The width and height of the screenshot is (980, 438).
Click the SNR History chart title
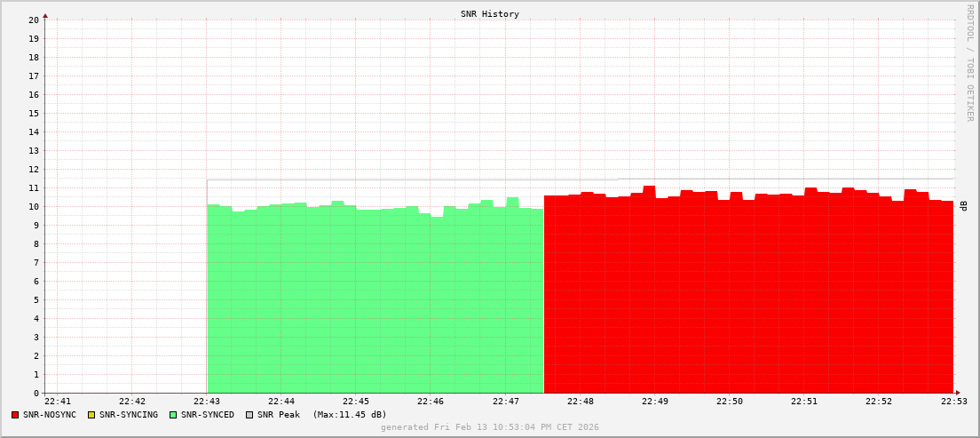[x=489, y=14]
